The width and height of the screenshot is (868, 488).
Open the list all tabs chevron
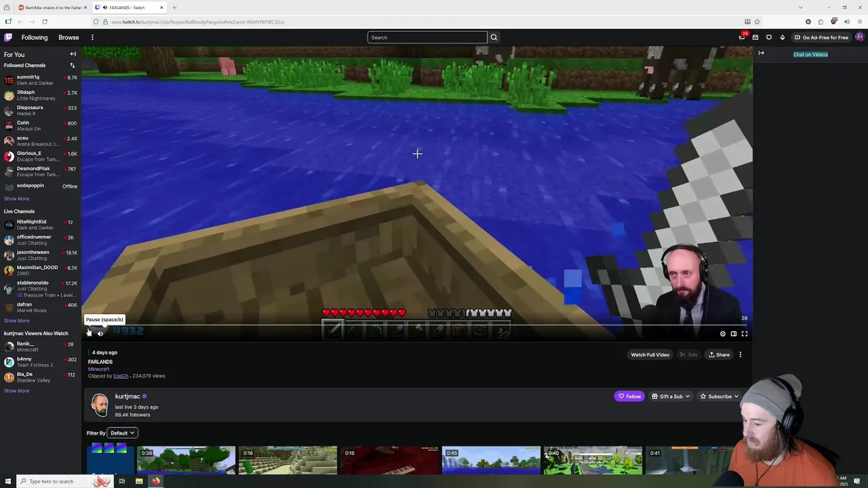tap(801, 7)
